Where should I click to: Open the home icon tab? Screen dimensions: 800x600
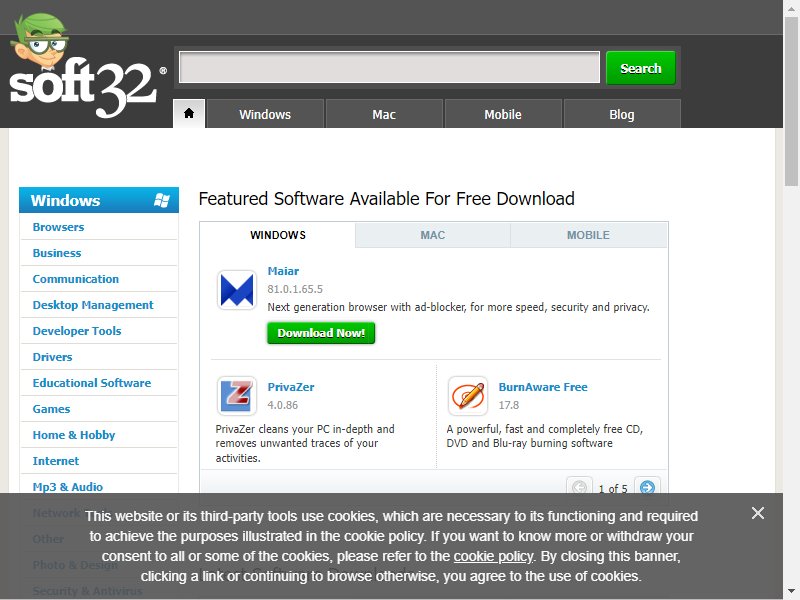click(189, 113)
